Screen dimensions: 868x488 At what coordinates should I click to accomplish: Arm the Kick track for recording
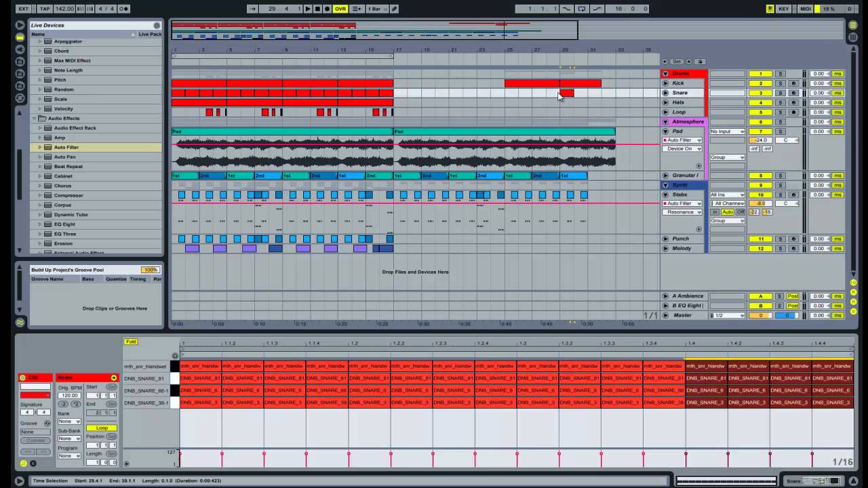pos(793,83)
